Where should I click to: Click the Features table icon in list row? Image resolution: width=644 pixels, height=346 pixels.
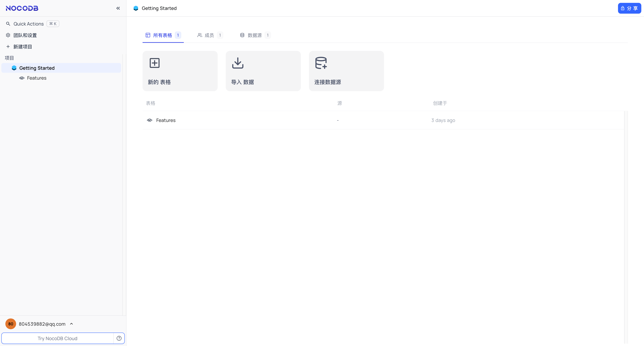tap(149, 120)
